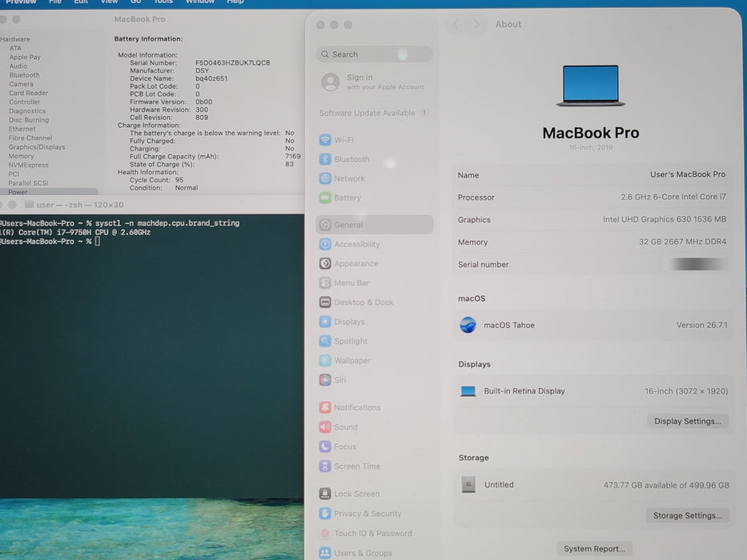
Task: Select the Menu Bar icon
Action: point(325,283)
